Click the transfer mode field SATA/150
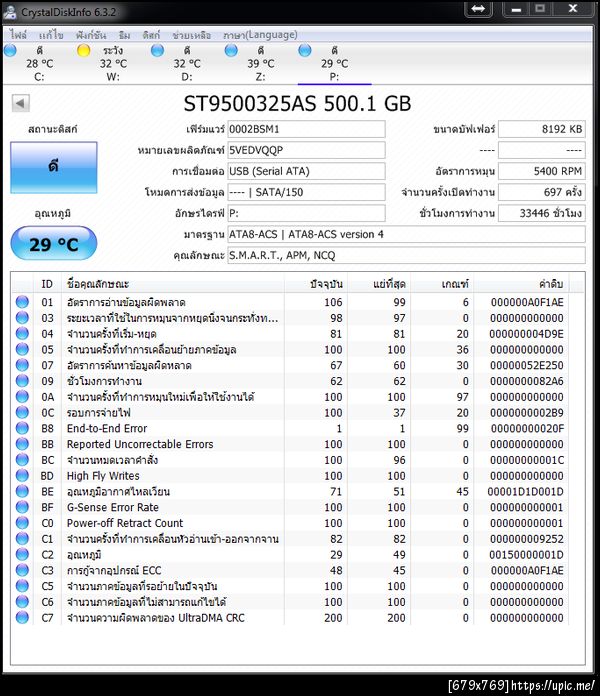The height and width of the screenshot is (696, 600). tap(306, 192)
